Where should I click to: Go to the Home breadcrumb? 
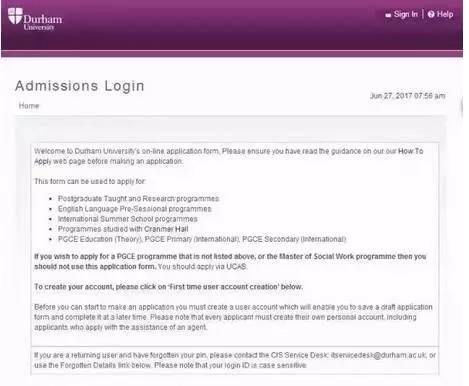tap(29, 106)
